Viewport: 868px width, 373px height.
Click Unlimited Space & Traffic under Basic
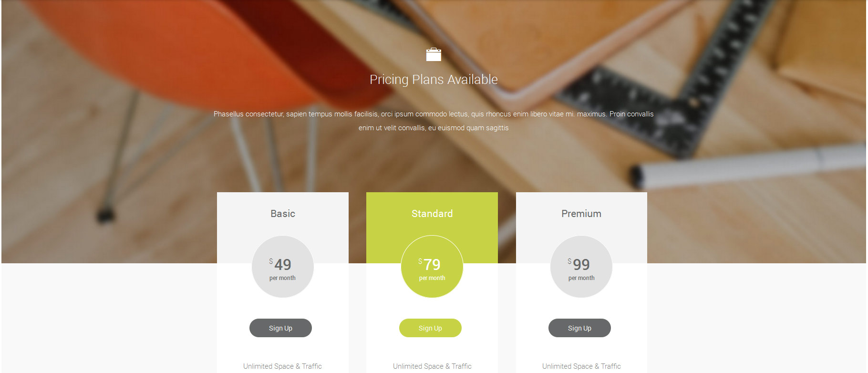tap(282, 366)
